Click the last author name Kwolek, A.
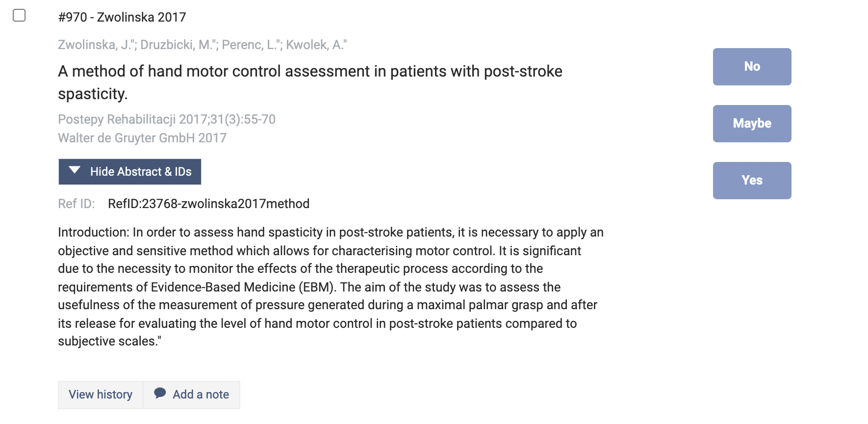The width and height of the screenshot is (868, 424). click(x=316, y=45)
